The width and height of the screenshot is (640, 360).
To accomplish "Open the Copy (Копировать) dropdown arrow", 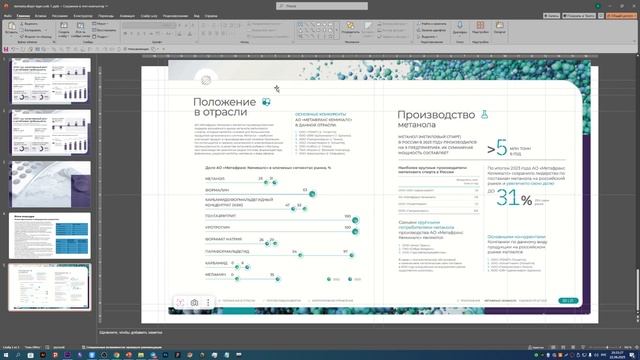I will (x=46, y=30).
